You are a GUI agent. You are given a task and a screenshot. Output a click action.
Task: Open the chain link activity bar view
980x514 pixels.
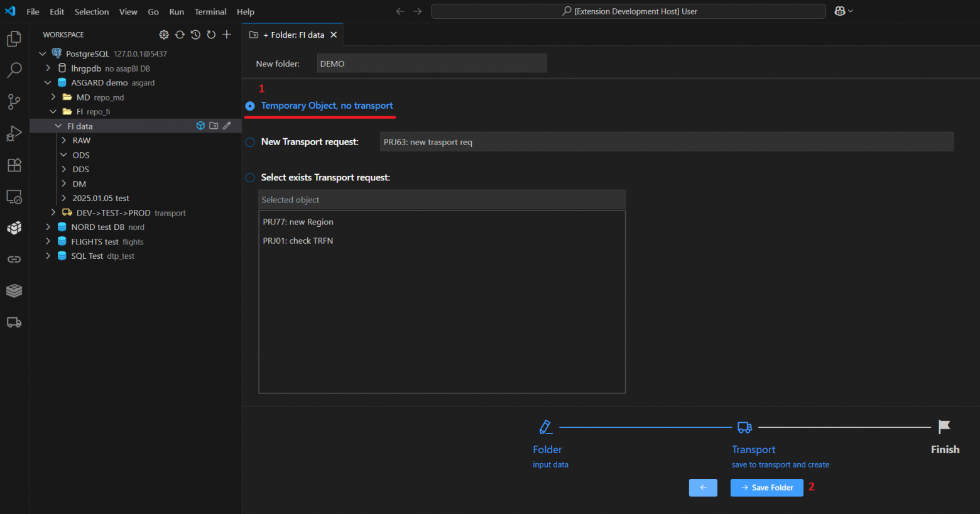pos(14,259)
